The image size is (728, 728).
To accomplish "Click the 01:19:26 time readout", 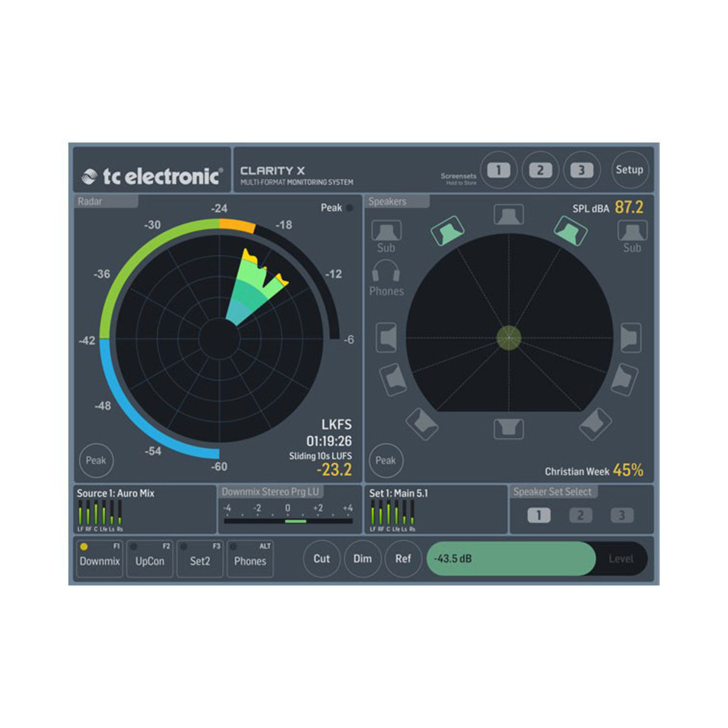I will [x=329, y=441].
